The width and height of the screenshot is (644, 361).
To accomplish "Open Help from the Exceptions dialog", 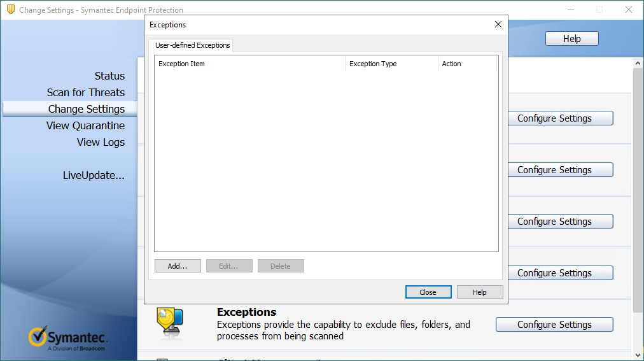I will point(480,292).
